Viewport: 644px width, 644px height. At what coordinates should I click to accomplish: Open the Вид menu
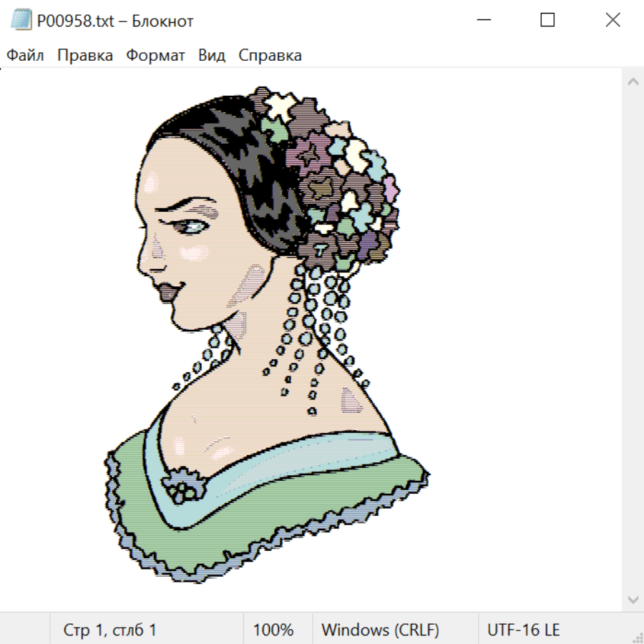tap(212, 56)
